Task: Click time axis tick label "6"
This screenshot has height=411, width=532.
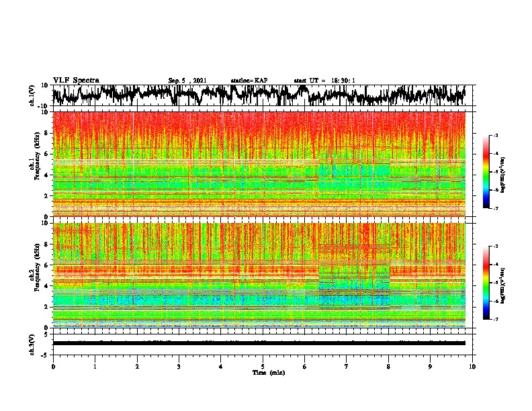Action: tap(304, 367)
